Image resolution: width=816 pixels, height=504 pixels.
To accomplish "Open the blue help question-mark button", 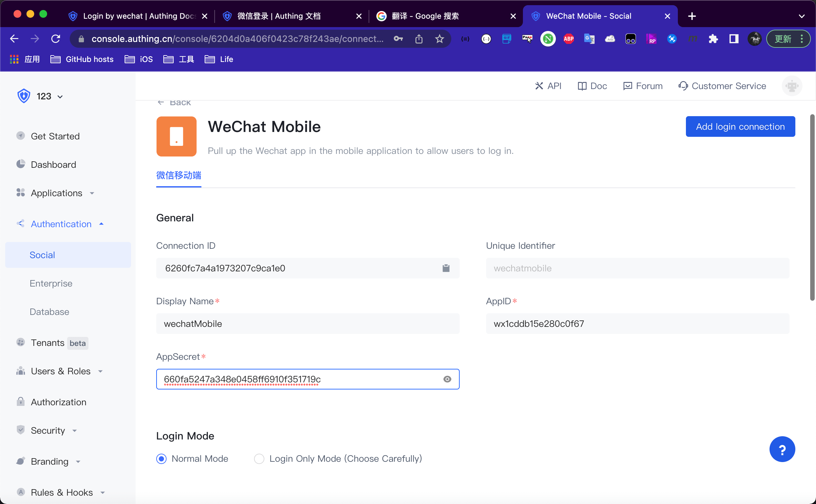I will 782,449.
